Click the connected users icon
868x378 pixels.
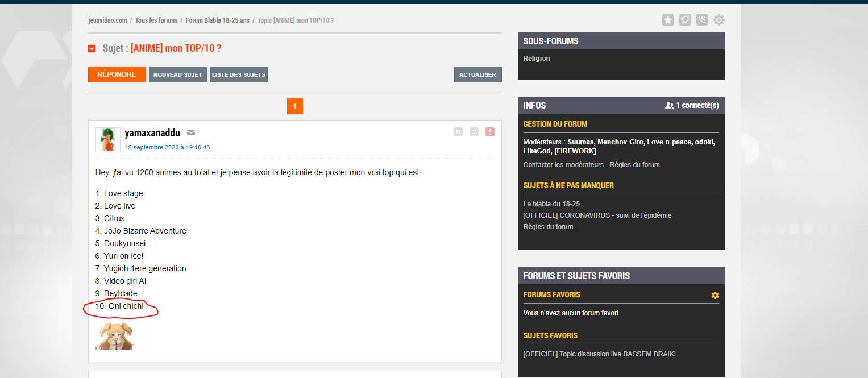pos(670,105)
